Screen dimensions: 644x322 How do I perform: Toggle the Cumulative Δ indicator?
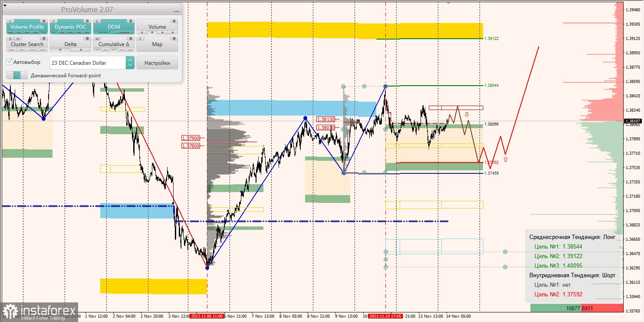[x=114, y=44]
